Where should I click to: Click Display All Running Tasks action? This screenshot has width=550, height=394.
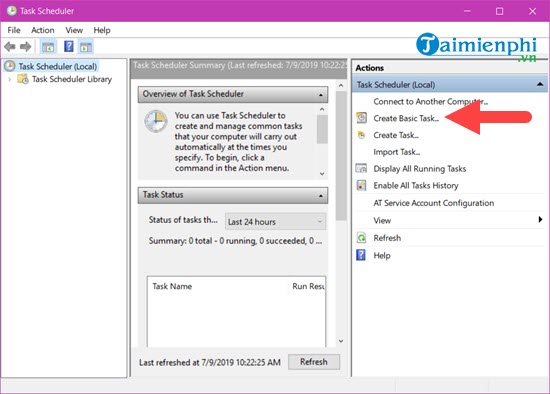tap(420, 169)
